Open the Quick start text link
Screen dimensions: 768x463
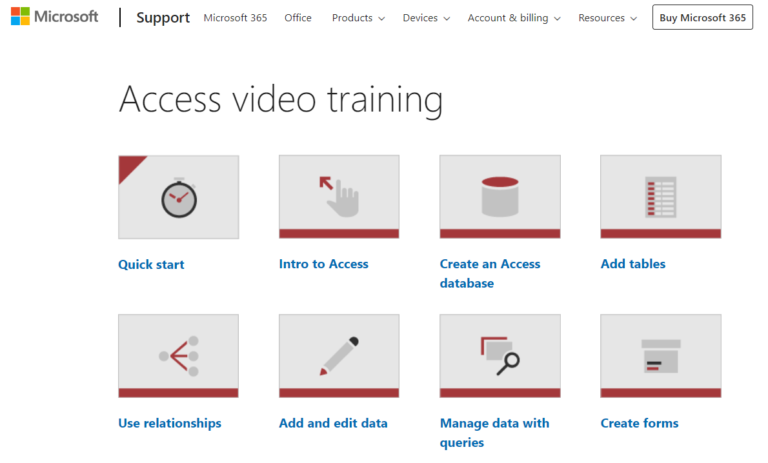pyautogui.click(x=151, y=264)
